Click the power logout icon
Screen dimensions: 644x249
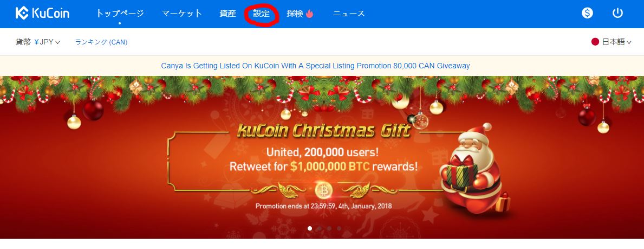pos(617,13)
